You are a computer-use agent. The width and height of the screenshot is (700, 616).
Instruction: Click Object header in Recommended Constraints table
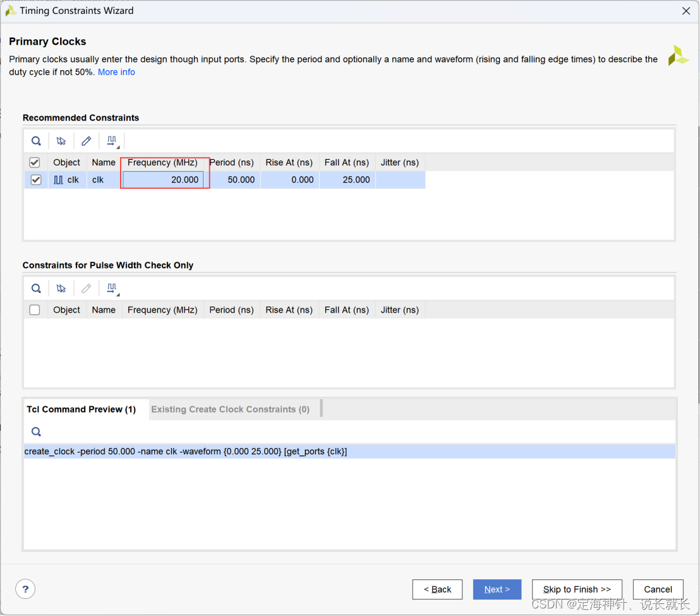coord(66,162)
